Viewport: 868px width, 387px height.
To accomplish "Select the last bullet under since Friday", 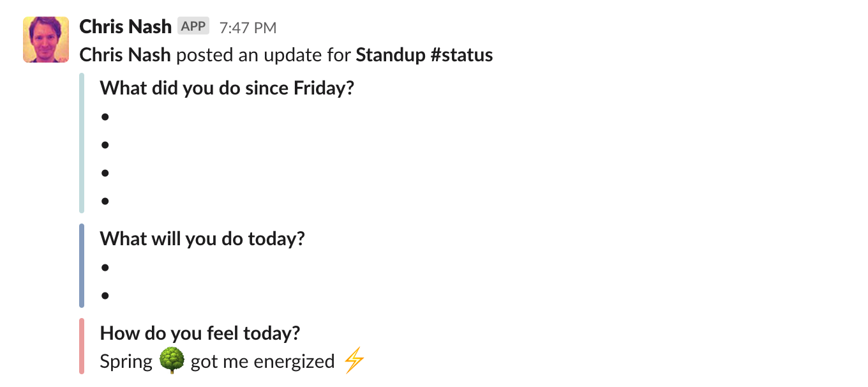I will point(105,201).
